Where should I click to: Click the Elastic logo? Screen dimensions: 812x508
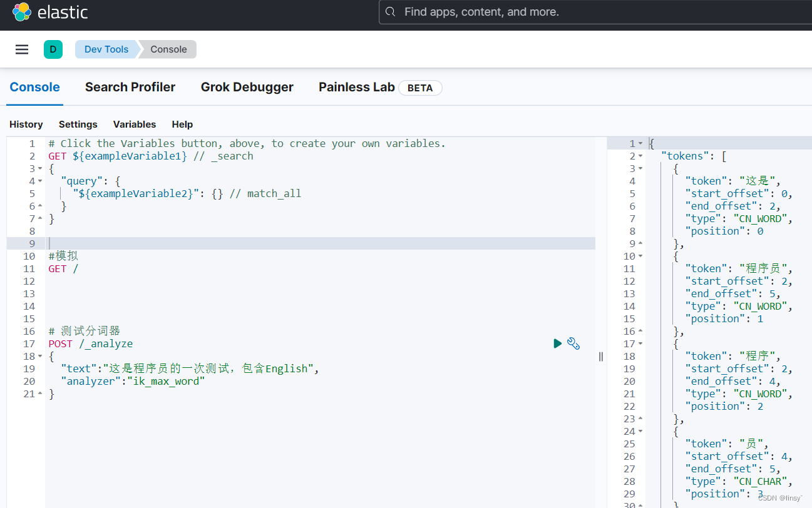pos(50,12)
